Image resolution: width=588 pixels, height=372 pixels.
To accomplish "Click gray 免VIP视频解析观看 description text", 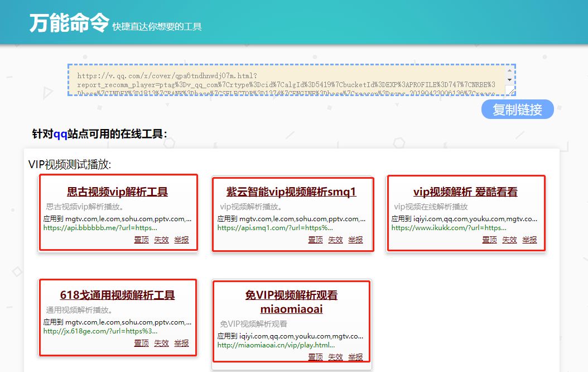I will pyautogui.click(x=253, y=323).
